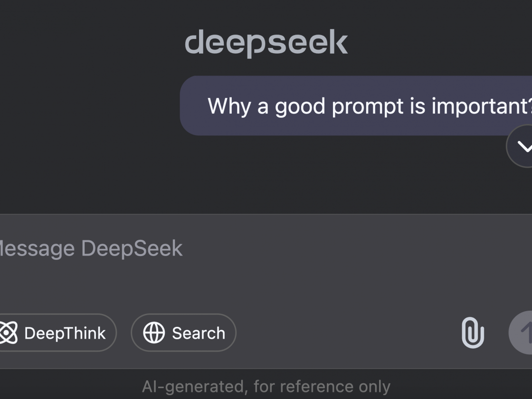
Task: Attach a file using the paperclip icon
Action: pos(473,332)
